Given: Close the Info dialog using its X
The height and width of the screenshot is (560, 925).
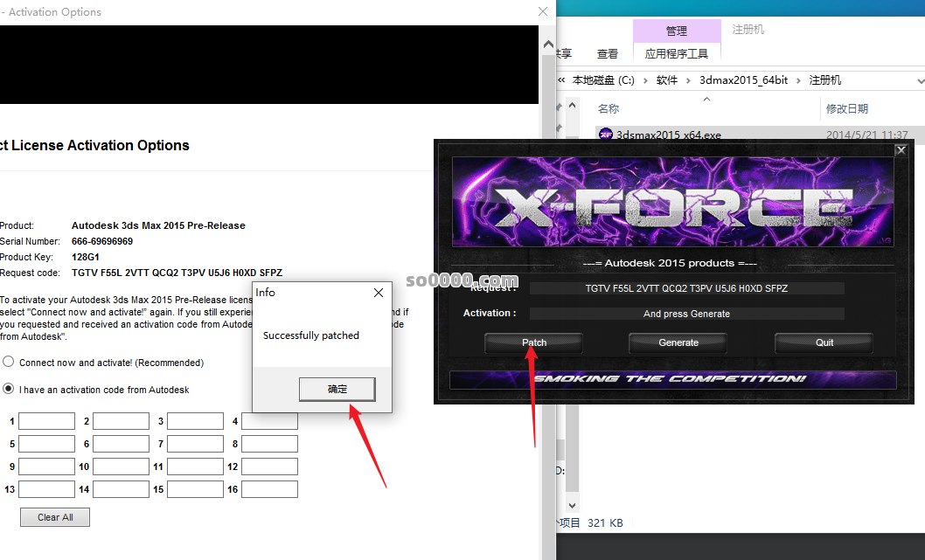Looking at the screenshot, I should pyautogui.click(x=378, y=293).
